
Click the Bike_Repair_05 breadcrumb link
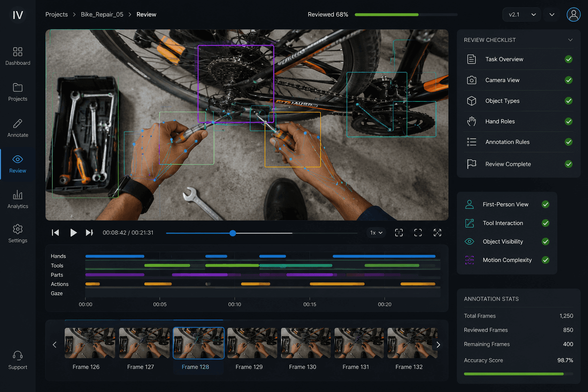click(x=102, y=15)
